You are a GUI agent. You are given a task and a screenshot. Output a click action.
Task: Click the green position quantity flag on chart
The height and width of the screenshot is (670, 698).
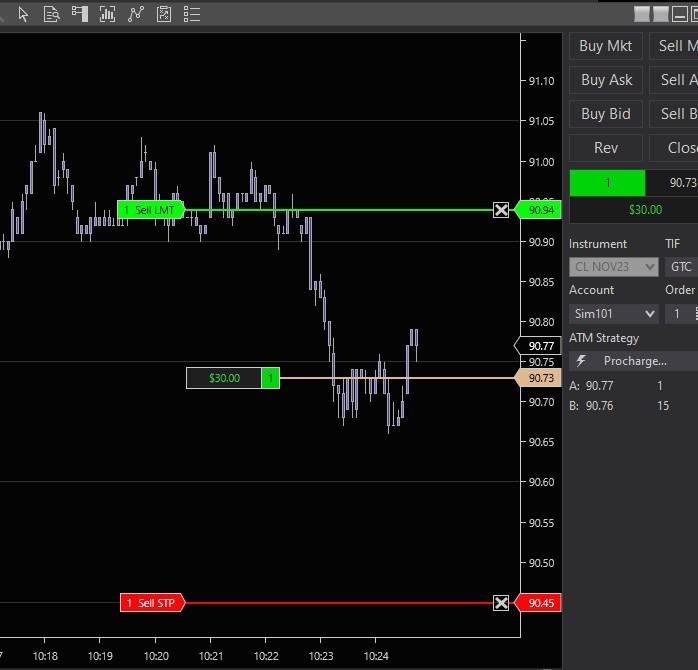click(x=270, y=378)
